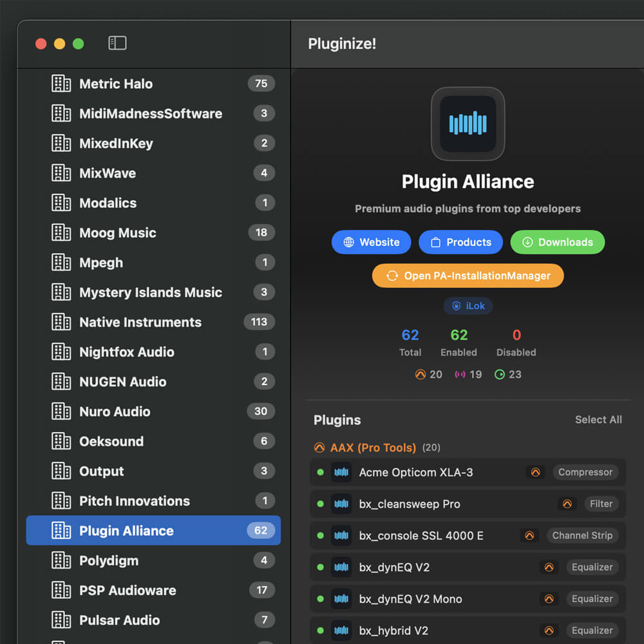
Task: Select MixedInKey in the sidebar
Action: (x=153, y=143)
